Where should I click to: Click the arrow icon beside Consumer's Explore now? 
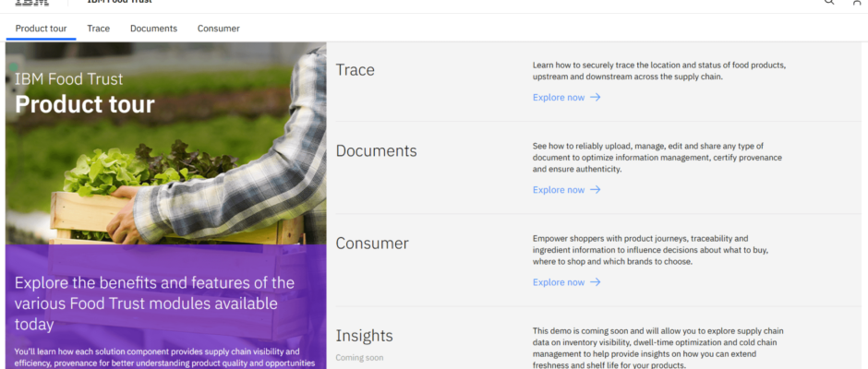596,282
